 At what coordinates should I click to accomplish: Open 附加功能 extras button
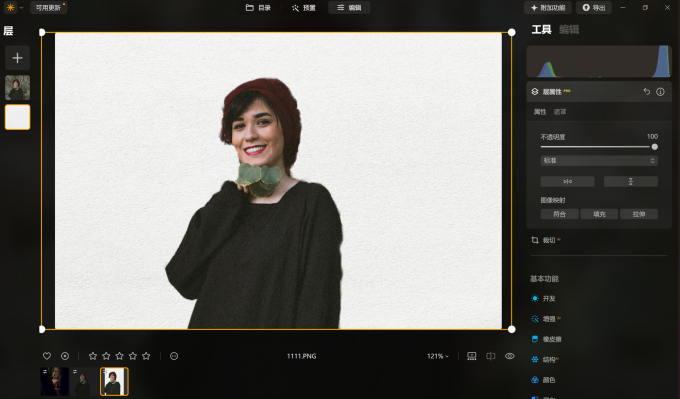548,8
